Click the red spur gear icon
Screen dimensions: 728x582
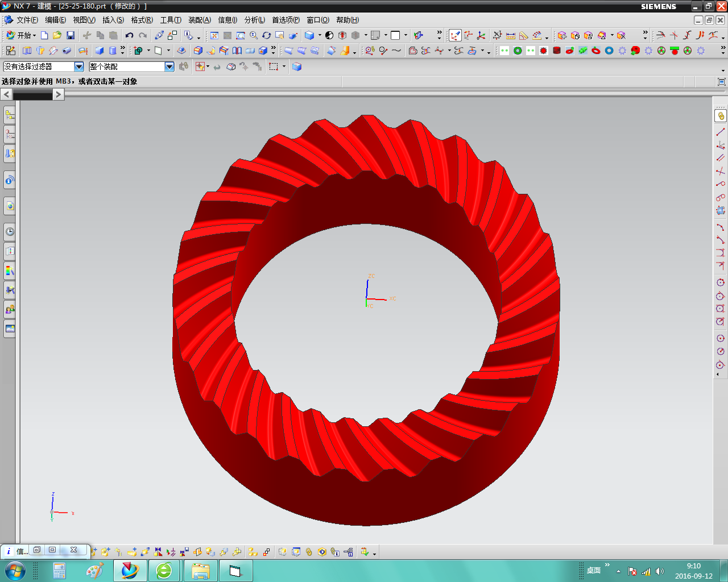click(544, 51)
